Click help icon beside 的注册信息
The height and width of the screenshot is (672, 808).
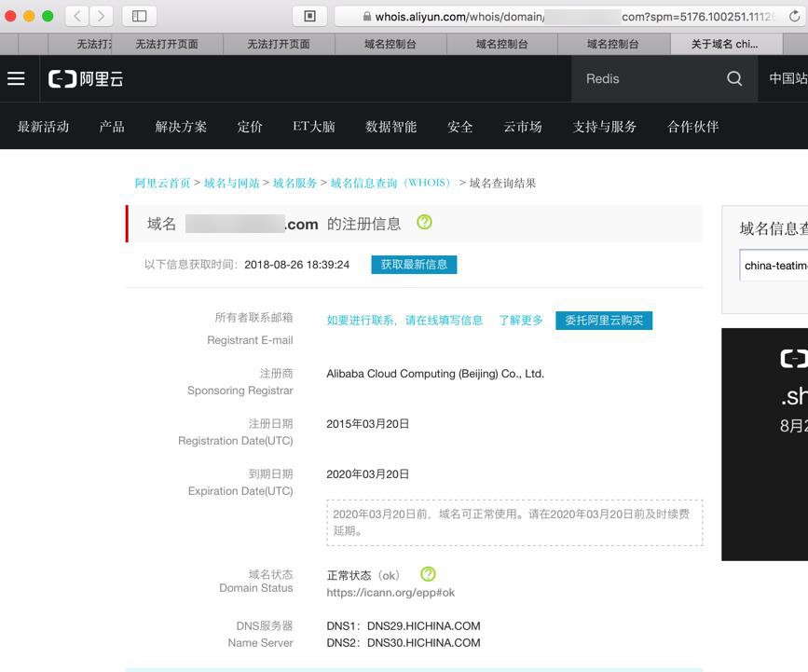pos(424,222)
